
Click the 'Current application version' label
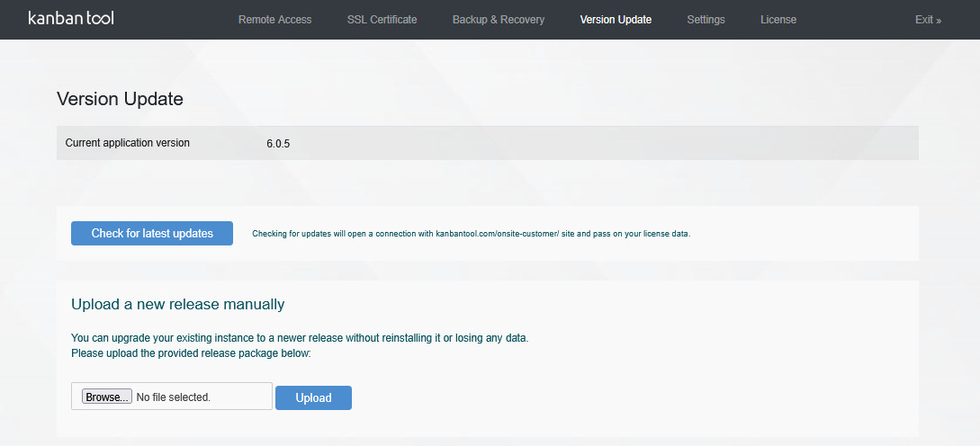pyautogui.click(x=128, y=142)
